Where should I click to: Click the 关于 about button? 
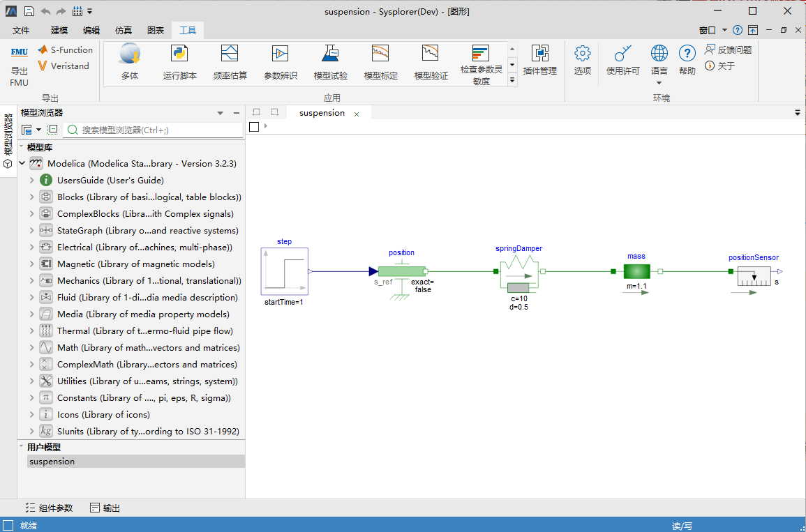click(x=720, y=66)
